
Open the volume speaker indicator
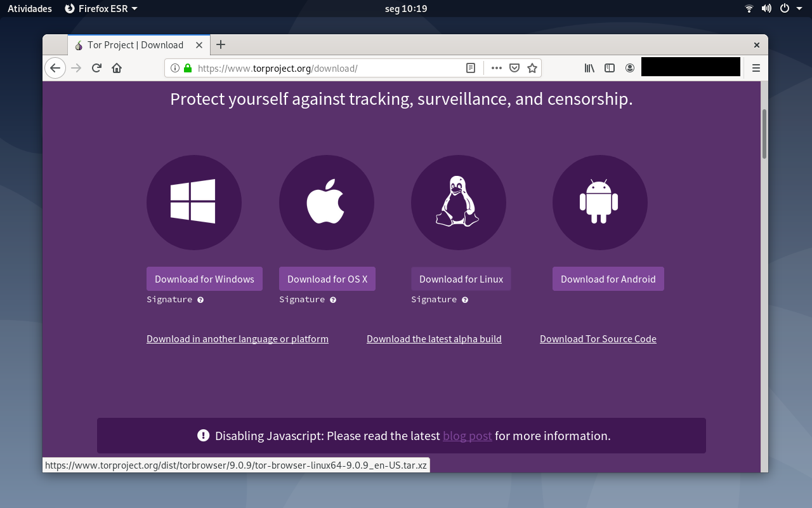point(766,8)
